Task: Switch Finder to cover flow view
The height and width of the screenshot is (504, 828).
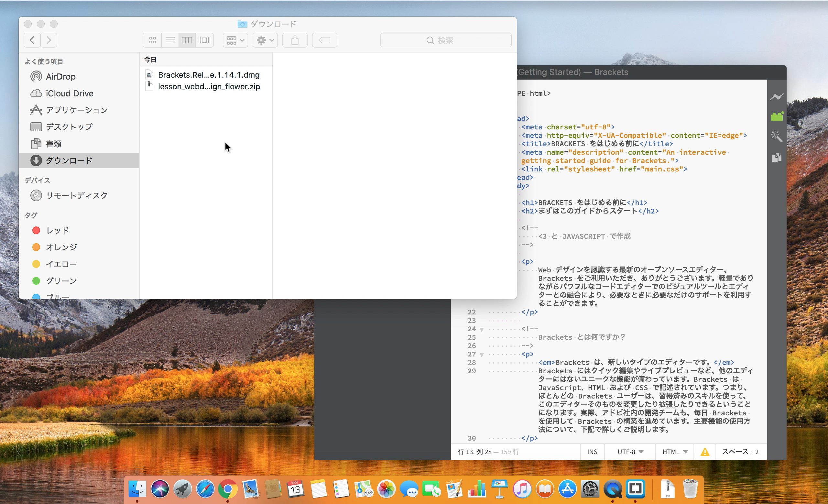Action: tap(204, 40)
